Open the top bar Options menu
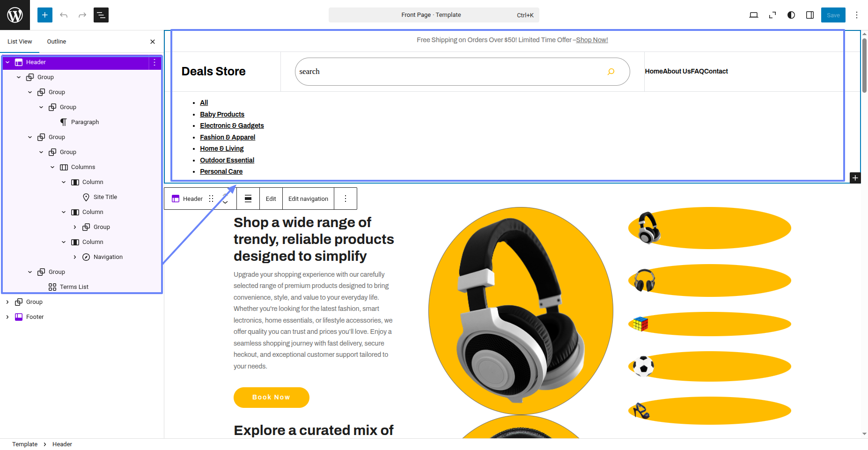Screen dimensions: 868x450 pos(857,15)
